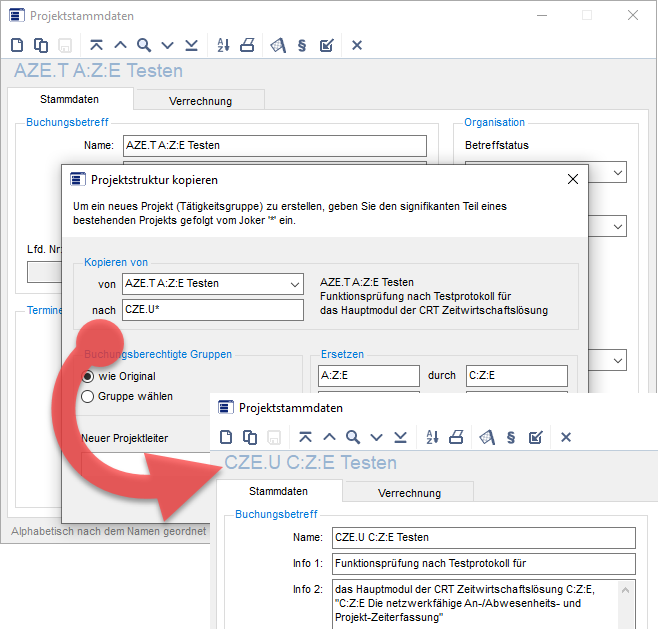Click Print icon in lower window toolbar
Image resolution: width=658 pixels, height=629 pixels.
coord(456,437)
